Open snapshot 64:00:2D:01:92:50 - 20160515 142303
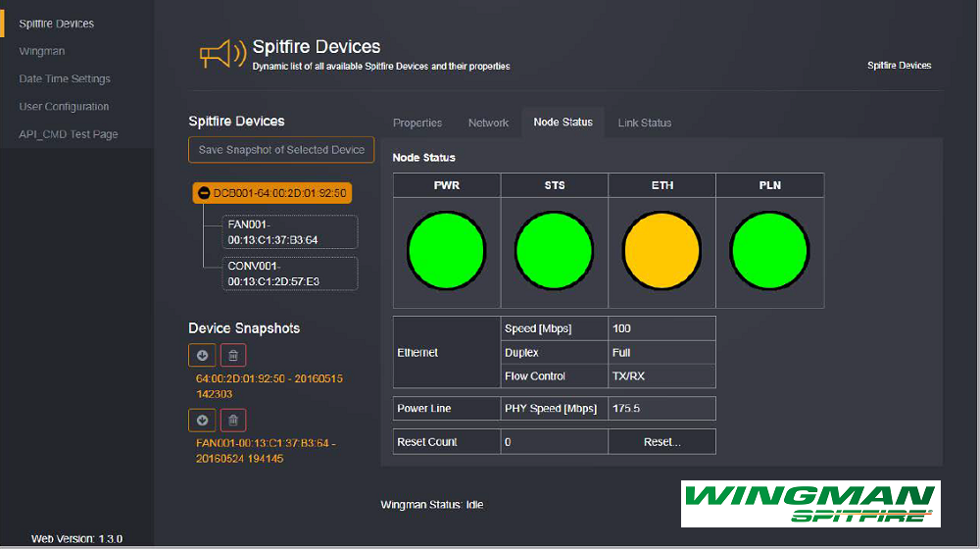Viewport: 980px width, 549px height. (269, 386)
